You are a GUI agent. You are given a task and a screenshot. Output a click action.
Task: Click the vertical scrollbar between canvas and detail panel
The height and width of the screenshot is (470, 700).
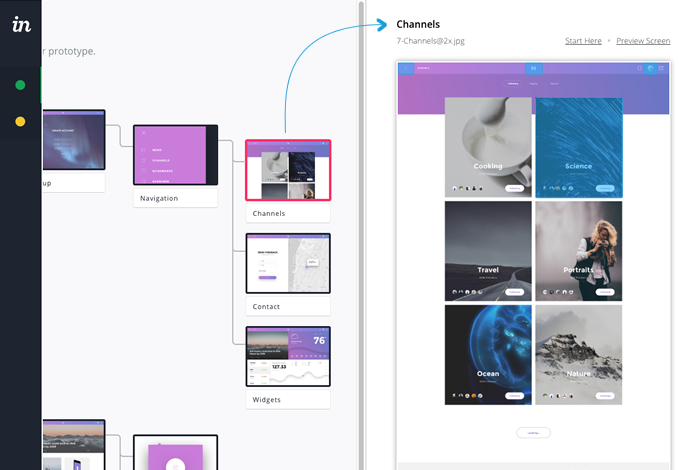coord(361,235)
